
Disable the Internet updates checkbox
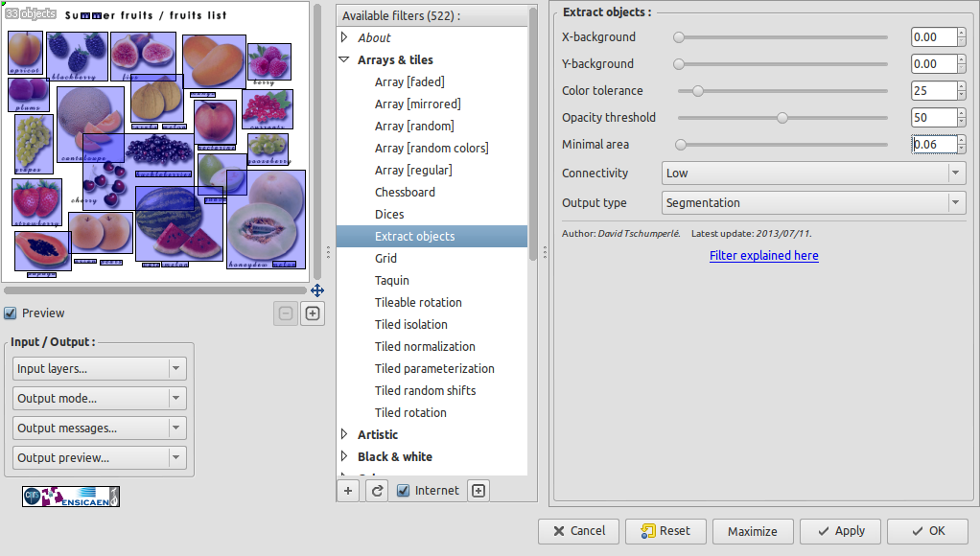pyautogui.click(x=404, y=491)
